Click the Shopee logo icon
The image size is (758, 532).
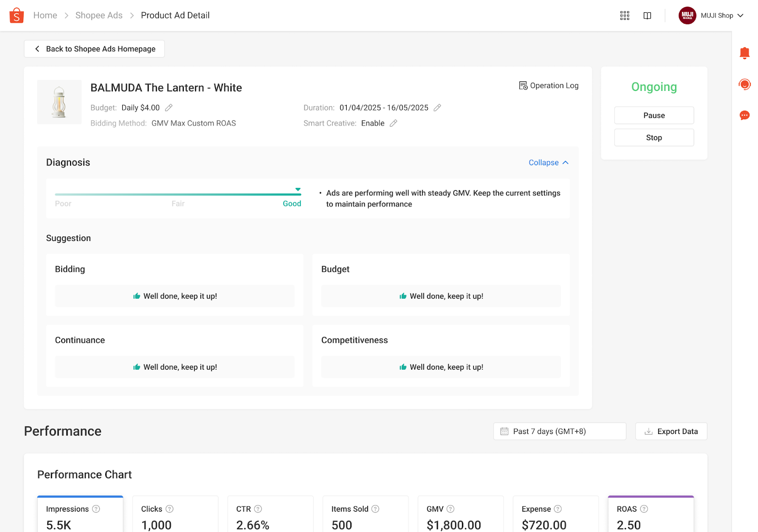[x=17, y=15]
